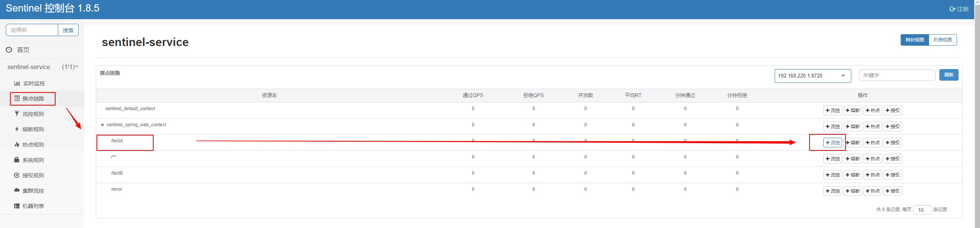Add 流控 rule for sentinel_default_context
The height and width of the screenshot is (228, 980).
(833, 111)
